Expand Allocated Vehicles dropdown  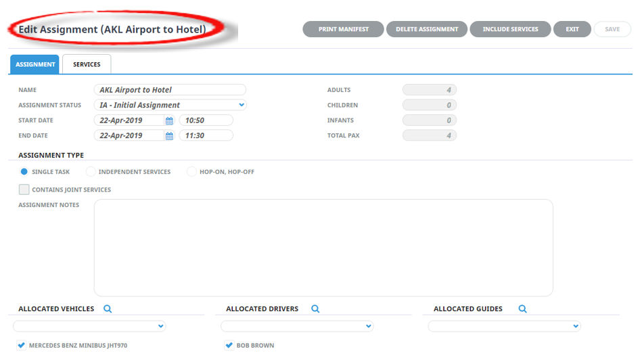[x=89, y=326]
